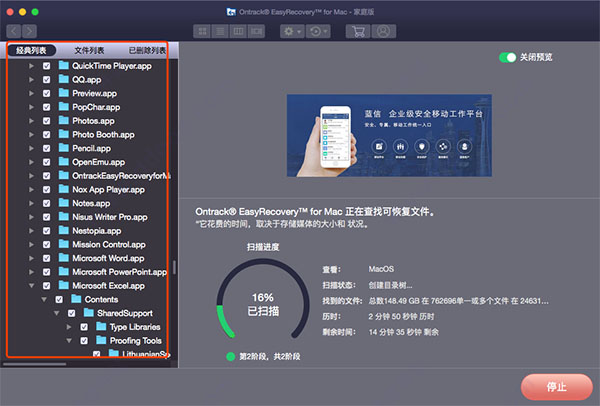600x406 pixels.
Task: Go forward with the right arrow button
Action: coord(29,31)
